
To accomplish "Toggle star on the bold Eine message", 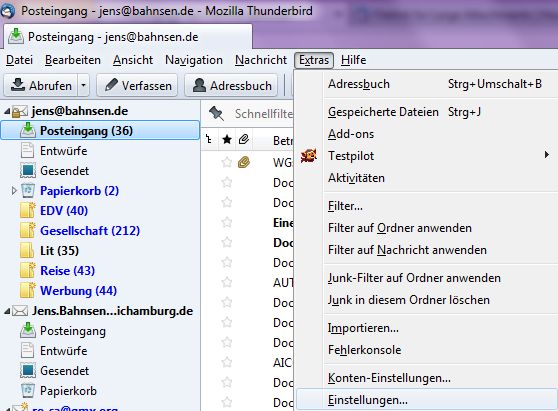I will point(227,222).
